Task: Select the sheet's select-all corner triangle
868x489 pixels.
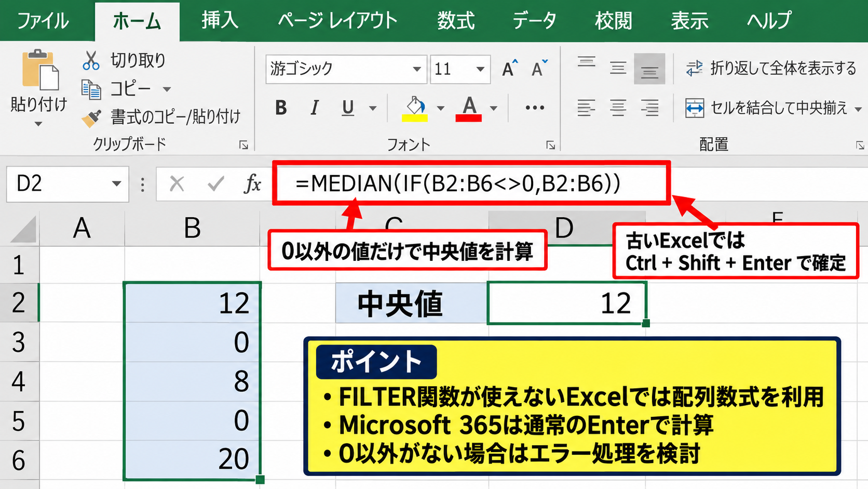Action: [23, 229]
